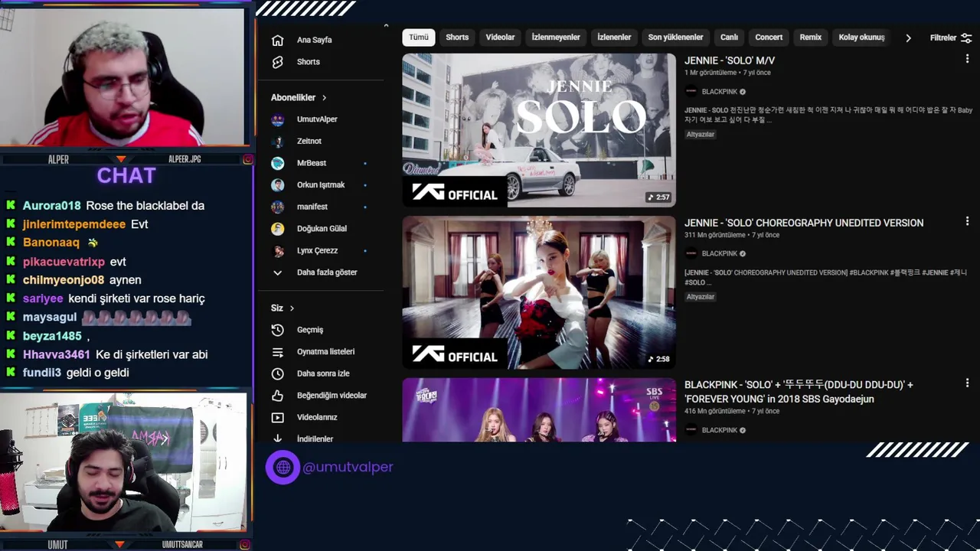This screenshot has height=551, width=980.
Task: Click chat username fundii3
Action: pyautogui.click(x=42, y=373)
